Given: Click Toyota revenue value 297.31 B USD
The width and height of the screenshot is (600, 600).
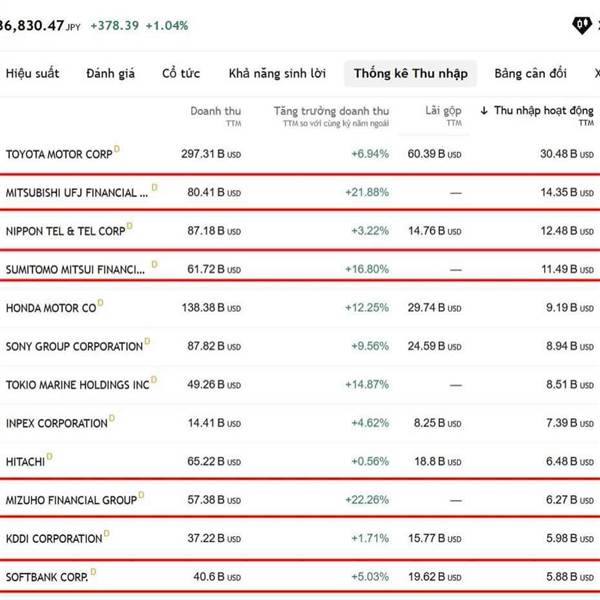Looking at the screenshot, I should [x=211, y=154].
